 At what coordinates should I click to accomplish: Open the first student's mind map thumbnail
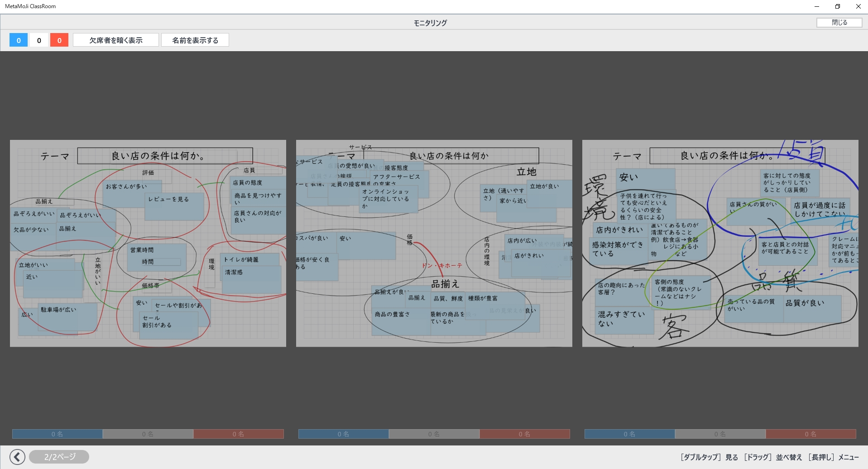148,244
